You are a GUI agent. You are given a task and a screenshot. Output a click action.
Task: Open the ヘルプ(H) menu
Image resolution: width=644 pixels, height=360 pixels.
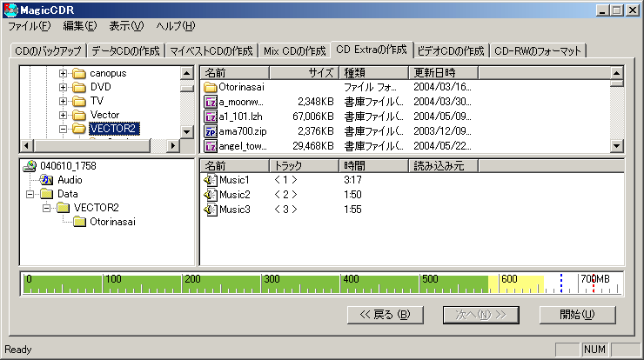pos(176,26)
